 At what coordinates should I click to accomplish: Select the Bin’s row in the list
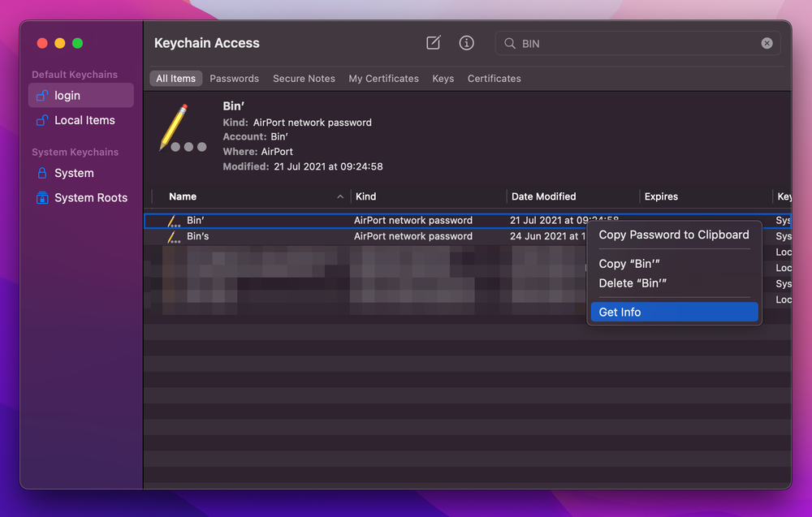point(468,236)
